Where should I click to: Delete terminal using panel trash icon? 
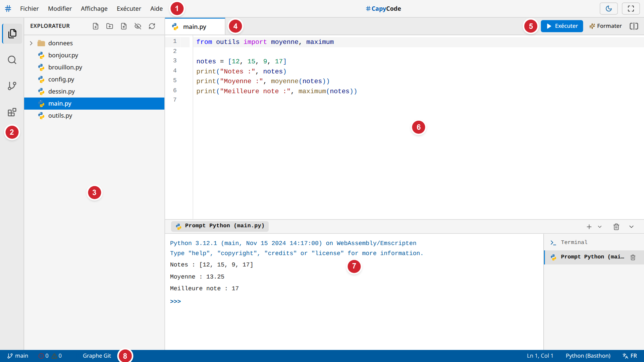pyautogui.click(x=616, y=227)
